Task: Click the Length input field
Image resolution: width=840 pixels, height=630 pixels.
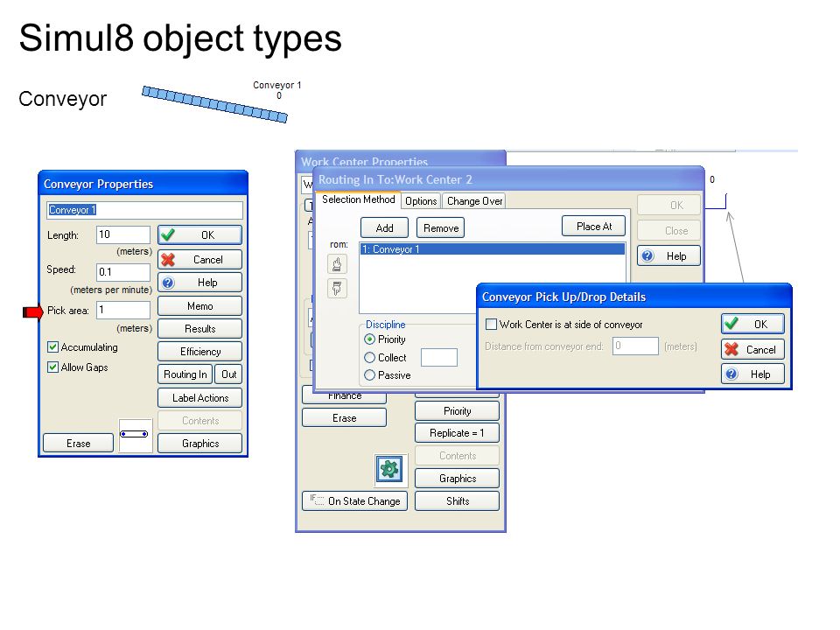Action: (123, 234)
